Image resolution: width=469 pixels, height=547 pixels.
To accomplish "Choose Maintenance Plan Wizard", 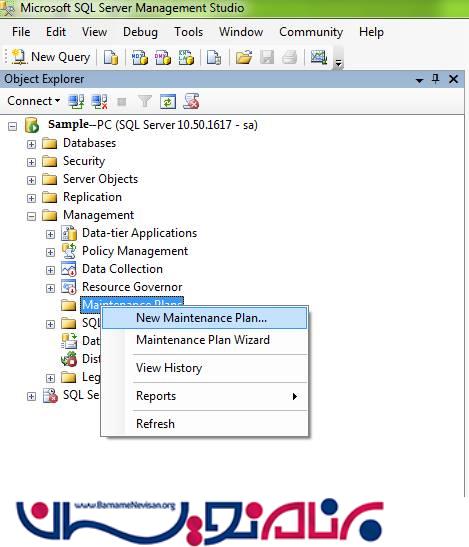I will coord(204,340).
